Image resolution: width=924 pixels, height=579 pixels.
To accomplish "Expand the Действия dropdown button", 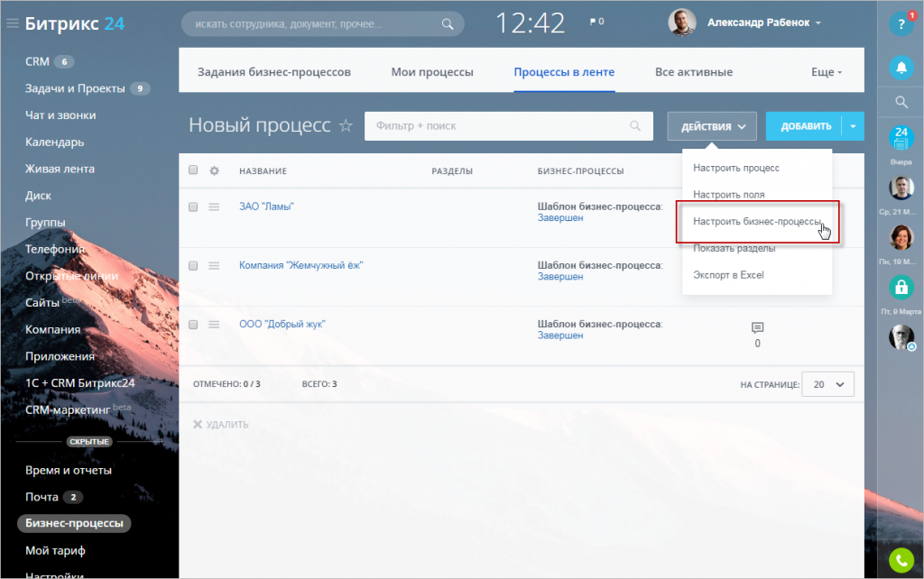I will (712, 126).
